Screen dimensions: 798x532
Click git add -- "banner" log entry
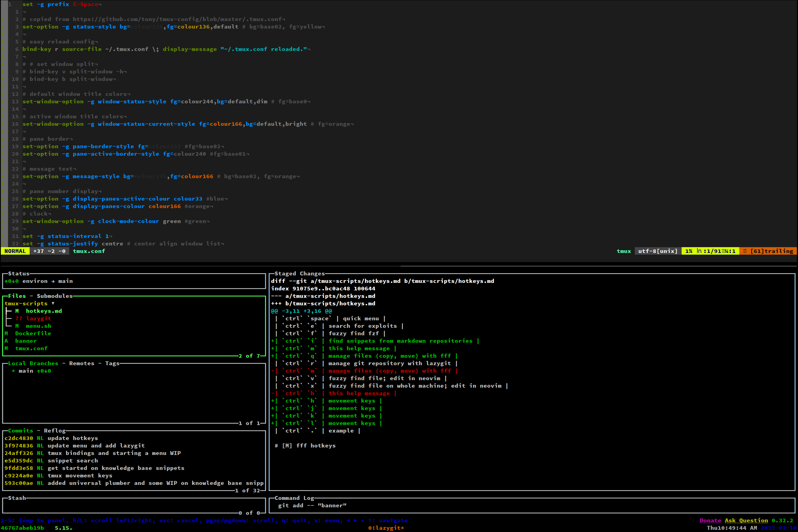click(312, 505)
